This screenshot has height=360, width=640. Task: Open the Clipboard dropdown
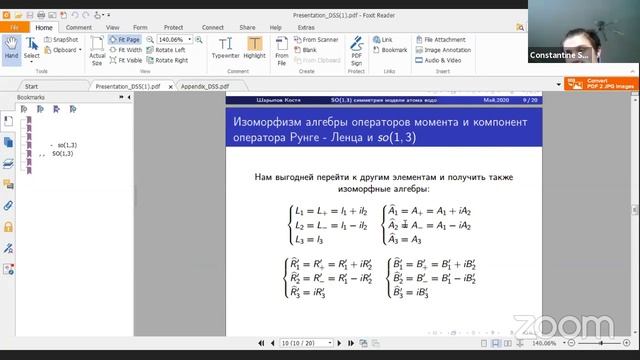click(63, 50)
